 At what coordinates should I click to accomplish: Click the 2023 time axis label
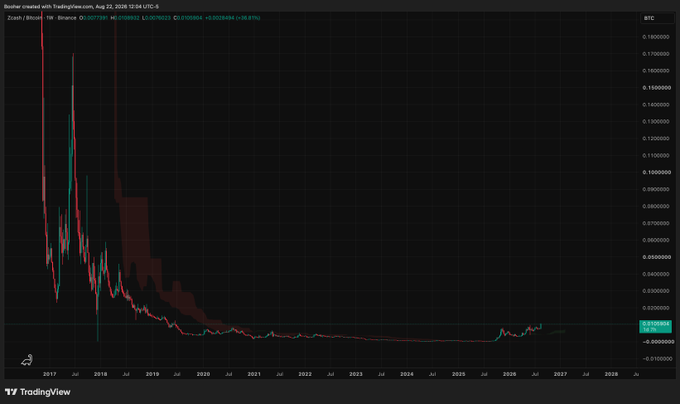click(356, 374)
